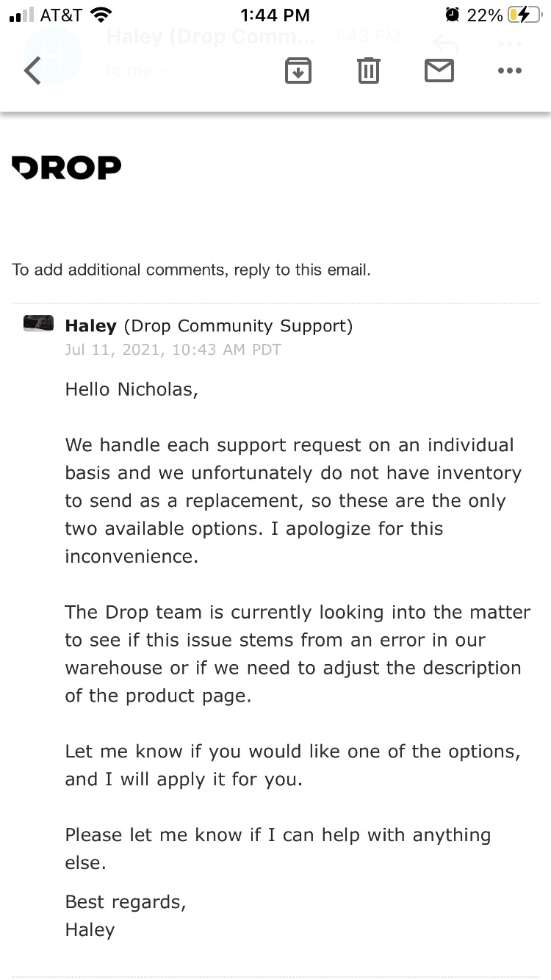
Task: Go back using the left chevron
Action: tap(32, 71)
